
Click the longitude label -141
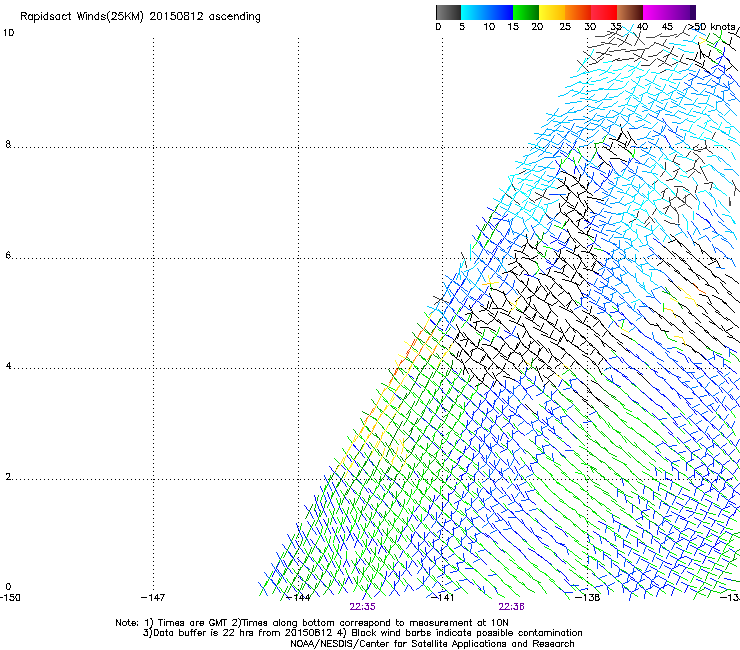[x=442, y=598]
